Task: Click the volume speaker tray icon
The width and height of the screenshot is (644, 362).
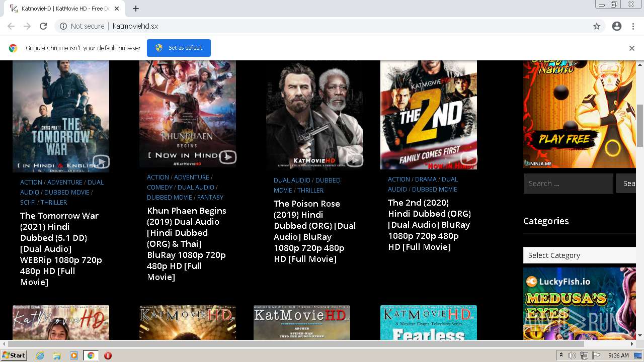Action: [572, 355]
